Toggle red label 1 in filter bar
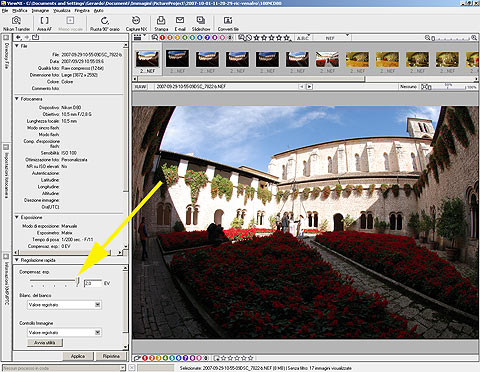This screenshot has height=372, width=480. (x=162, y=38)
